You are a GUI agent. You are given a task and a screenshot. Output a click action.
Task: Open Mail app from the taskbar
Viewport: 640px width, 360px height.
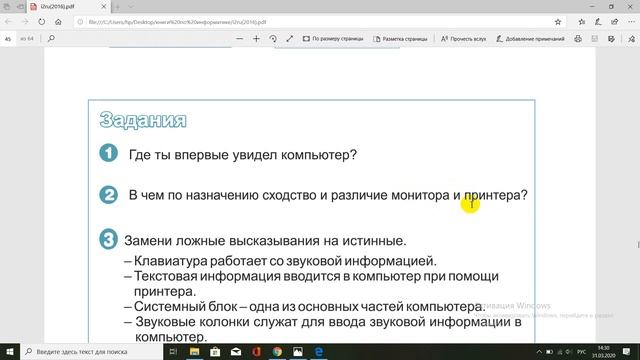(x=236, y=351)
